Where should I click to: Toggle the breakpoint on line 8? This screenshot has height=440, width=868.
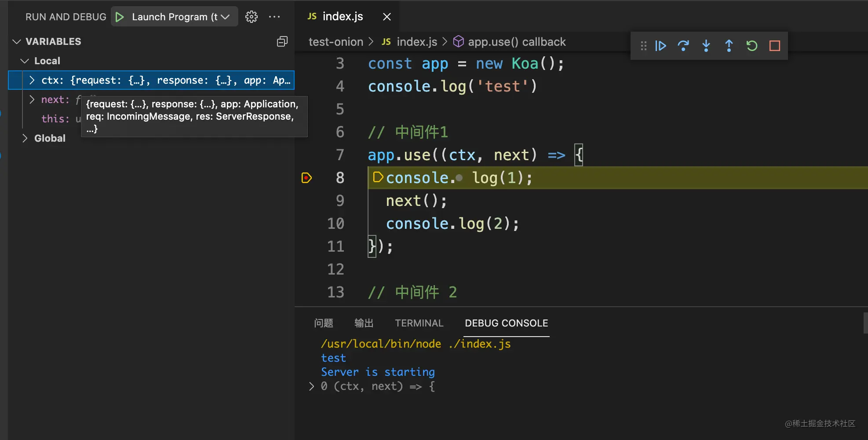[x=306, y=178]
